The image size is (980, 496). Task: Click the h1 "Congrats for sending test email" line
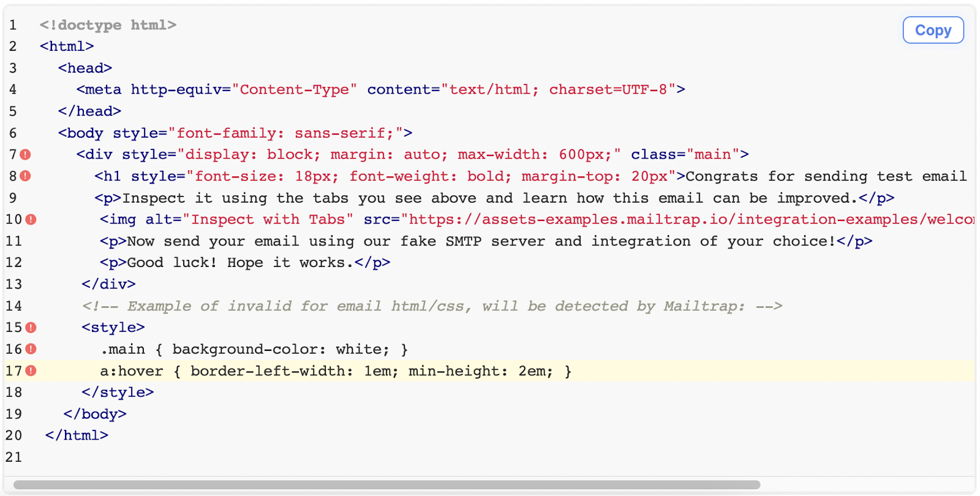[x=530, y=176]
